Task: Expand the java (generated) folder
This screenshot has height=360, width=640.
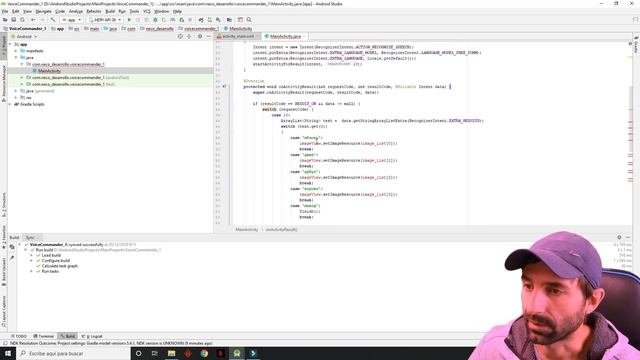Action: coord(16,91)
